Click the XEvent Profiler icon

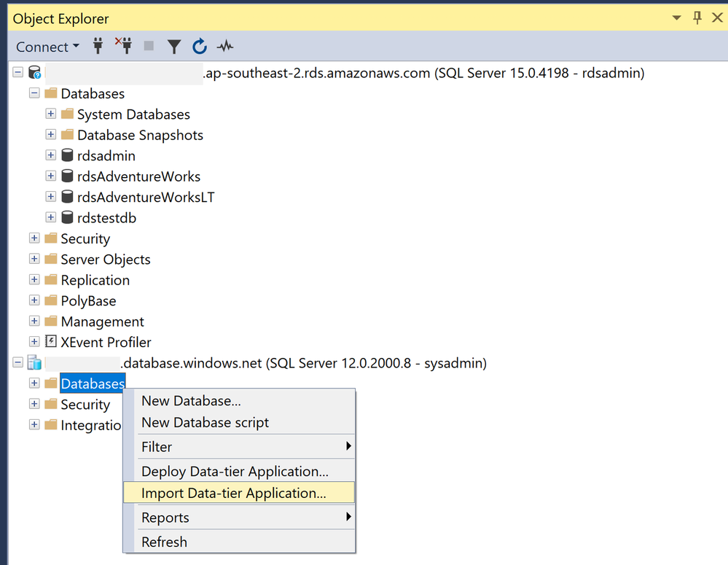(50, 341)
